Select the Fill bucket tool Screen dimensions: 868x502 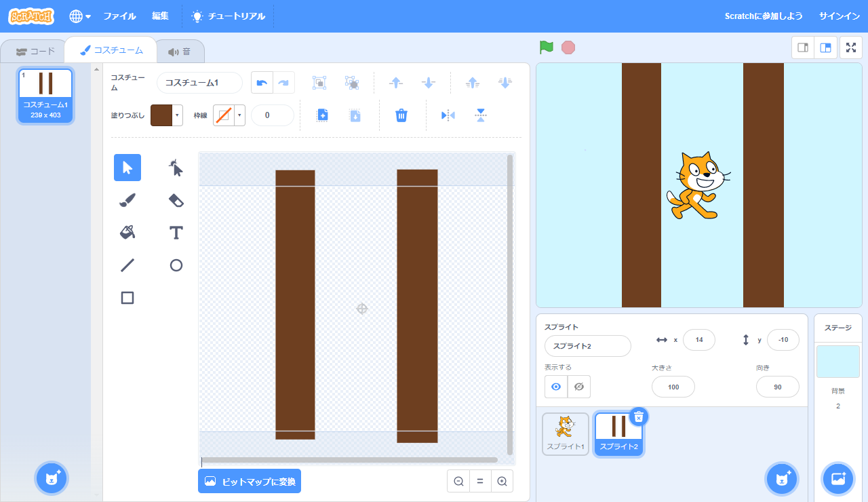tap(127, 233)
